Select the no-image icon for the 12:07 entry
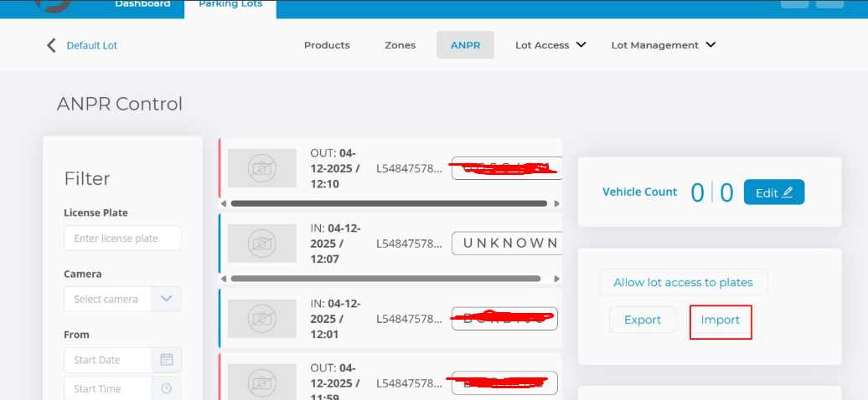This screenshot has width=868, height=400. tap(262, 244)
